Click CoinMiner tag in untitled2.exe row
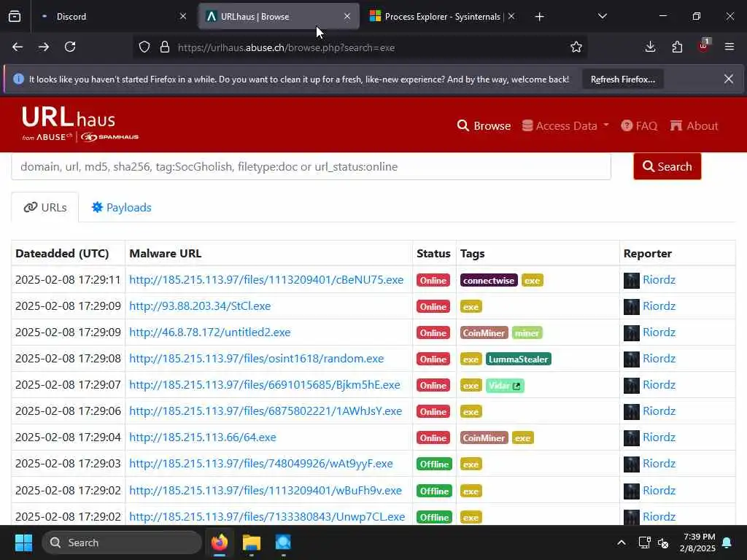The width and height of the screenshot is (747, 560). pyautogui.click(x=484, y=332)
